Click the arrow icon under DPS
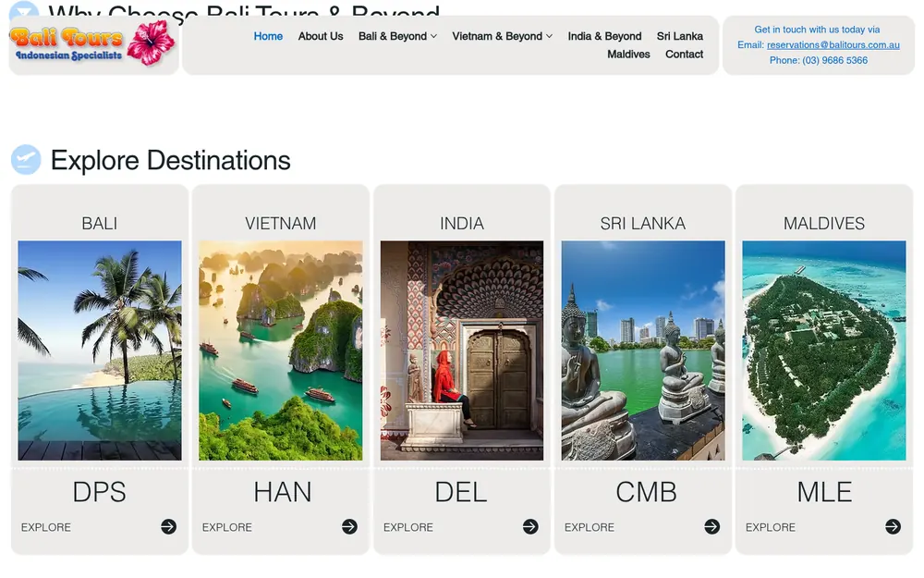924x578 pixels. 168,527
